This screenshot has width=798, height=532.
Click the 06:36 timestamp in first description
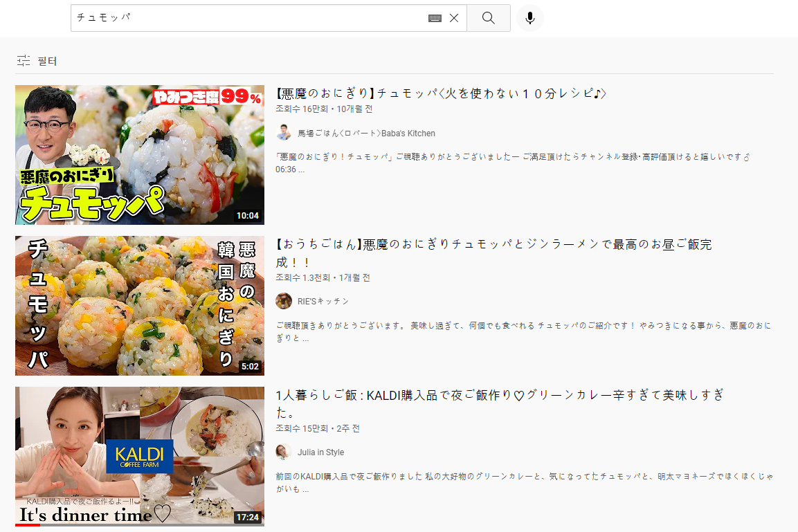tap(286, 169)
